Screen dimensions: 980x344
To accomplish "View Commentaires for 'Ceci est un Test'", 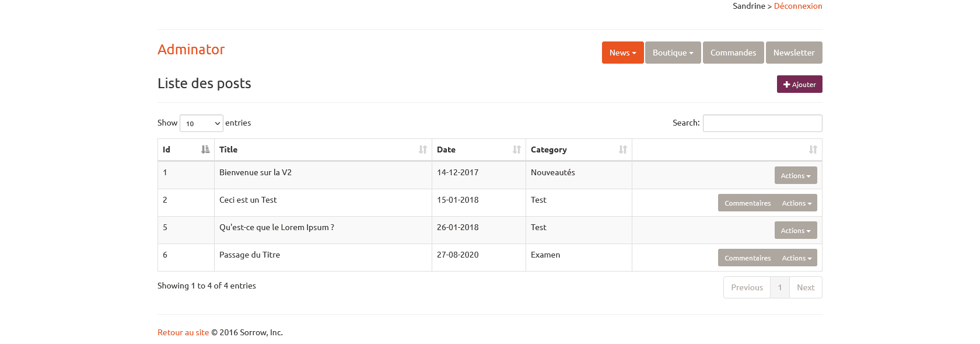I will click(747, 203).
